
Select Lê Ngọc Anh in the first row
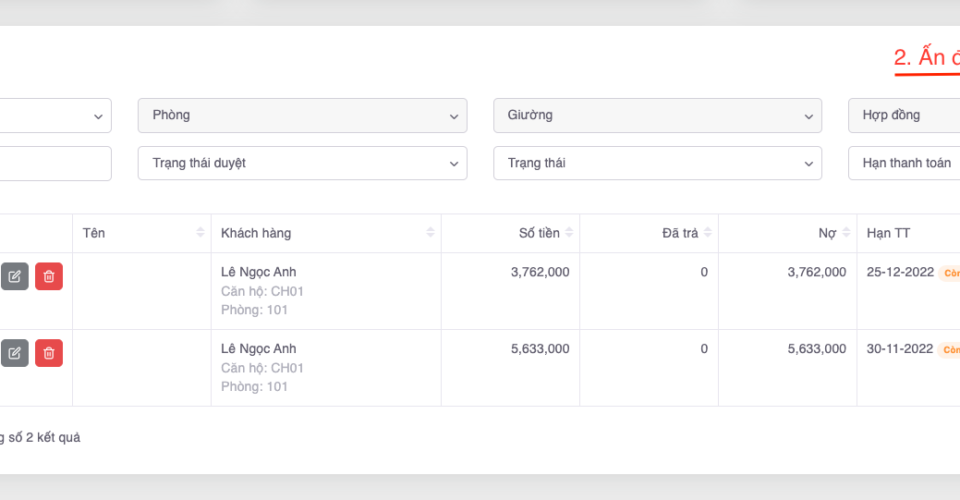(x=258, y=272)
